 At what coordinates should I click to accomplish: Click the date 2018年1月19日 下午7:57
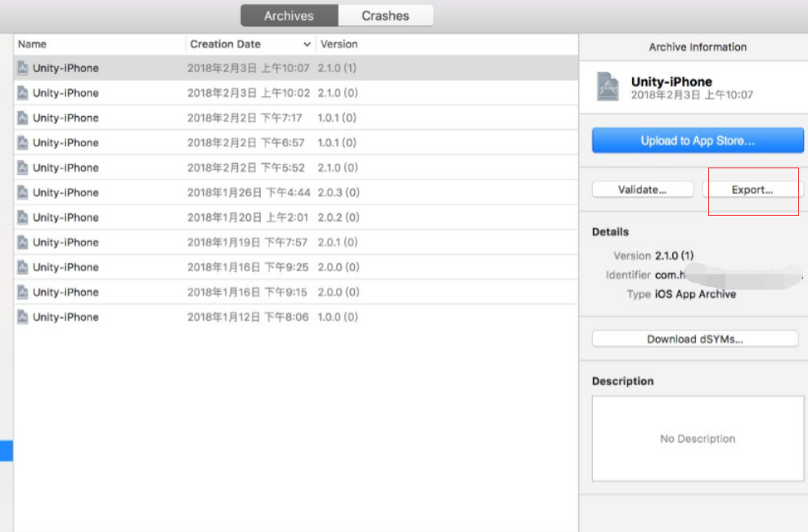click(x=247, y=242)
